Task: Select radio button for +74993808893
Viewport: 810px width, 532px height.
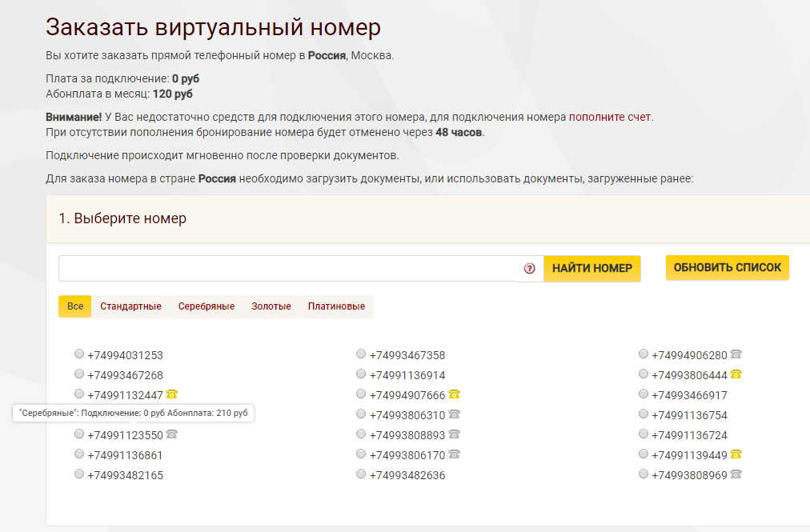Action: [361, 434]
